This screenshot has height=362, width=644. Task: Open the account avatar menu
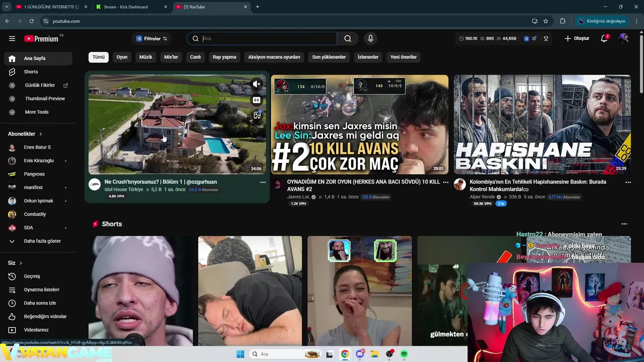point(624,39)
